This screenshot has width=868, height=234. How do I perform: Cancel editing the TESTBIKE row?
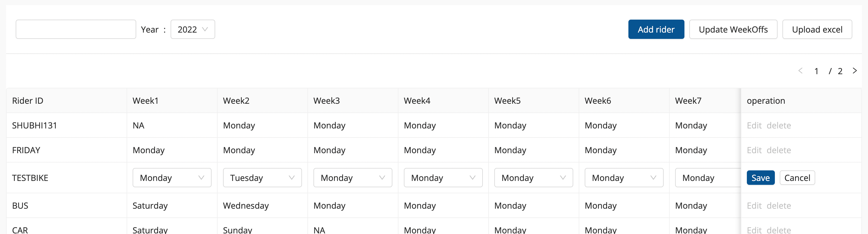pyautogui.click(x=797, y=178)
